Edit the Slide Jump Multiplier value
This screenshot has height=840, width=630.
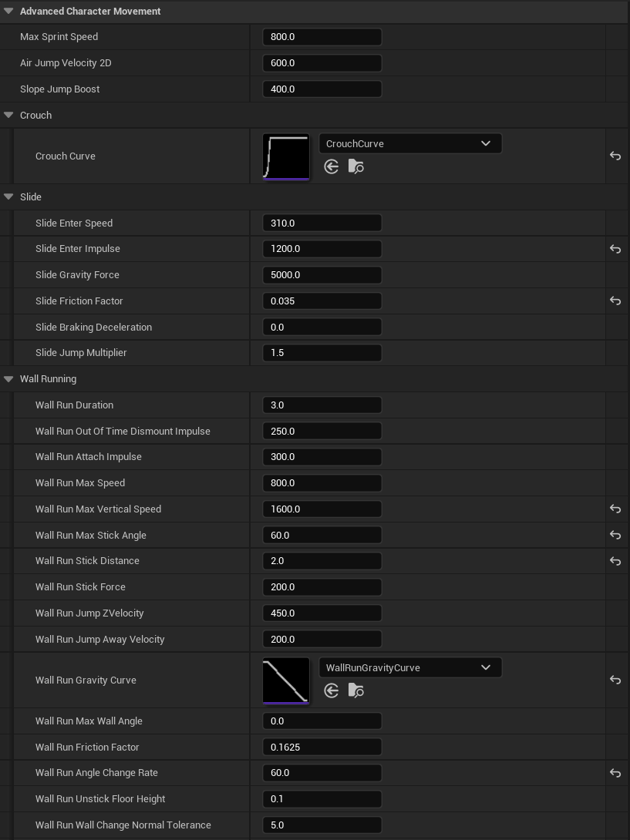pyautogui.click(x=322, y=352)
